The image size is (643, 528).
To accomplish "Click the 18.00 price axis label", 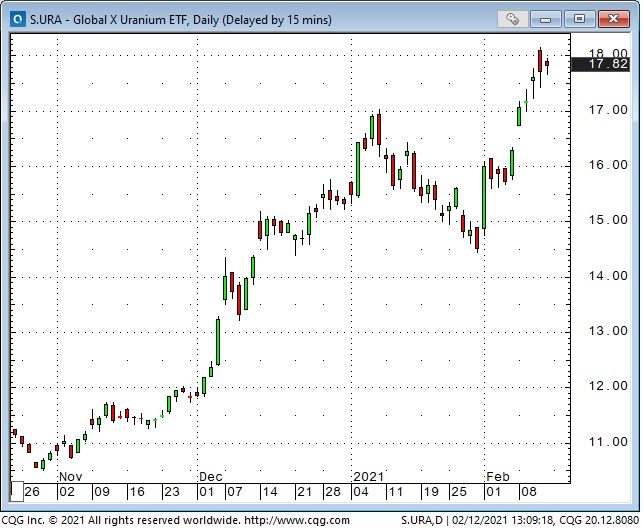I will [x=608, y=53].
